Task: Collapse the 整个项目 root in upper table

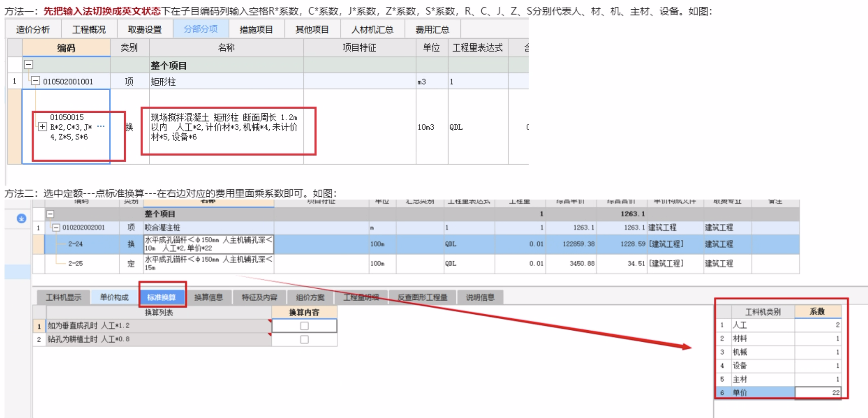Action: pyautogui.click(x=29, y=65)
